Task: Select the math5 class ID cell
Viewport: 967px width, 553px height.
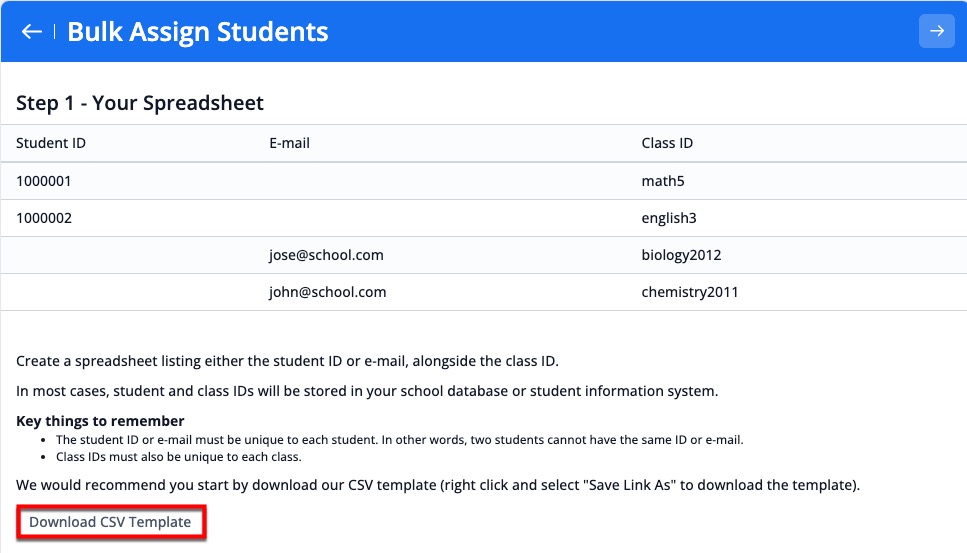Action: click(662, 181)
